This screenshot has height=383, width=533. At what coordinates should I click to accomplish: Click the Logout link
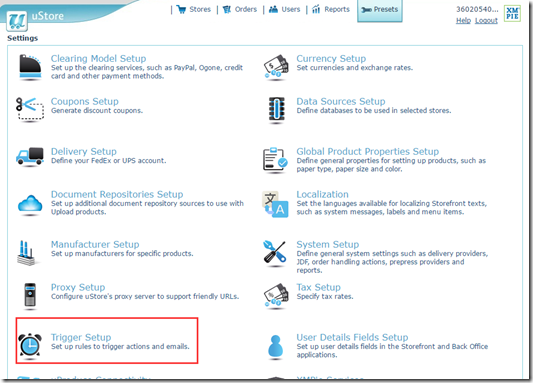[486, 20]
